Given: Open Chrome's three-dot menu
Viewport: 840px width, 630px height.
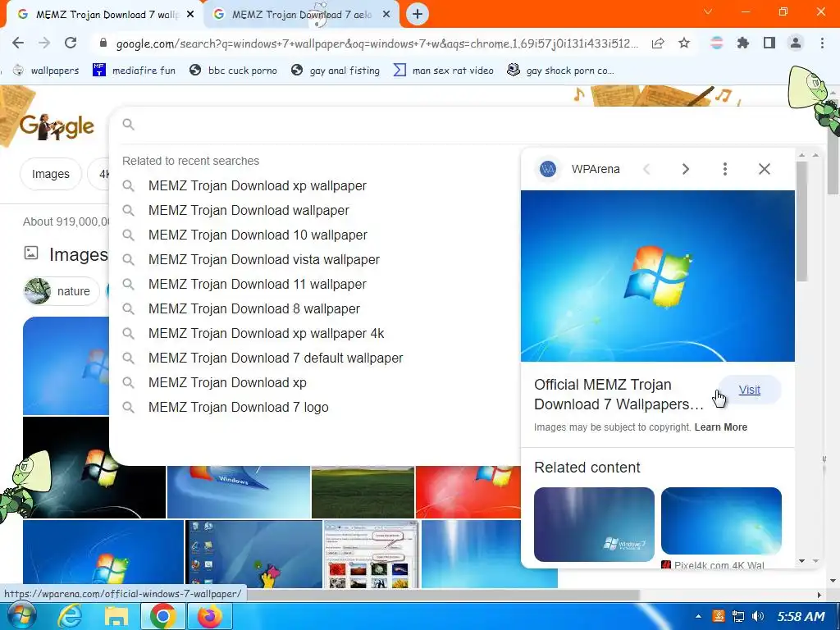Looking at the screenshot, I should 822,43.
